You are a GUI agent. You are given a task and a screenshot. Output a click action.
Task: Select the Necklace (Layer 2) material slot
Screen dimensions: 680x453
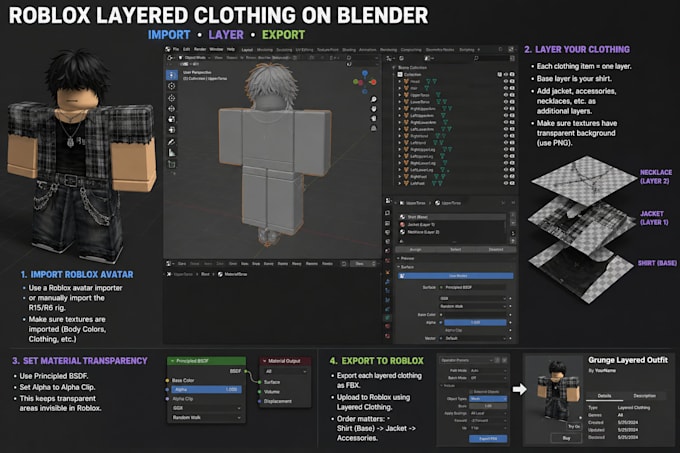(x=452, y=232)
